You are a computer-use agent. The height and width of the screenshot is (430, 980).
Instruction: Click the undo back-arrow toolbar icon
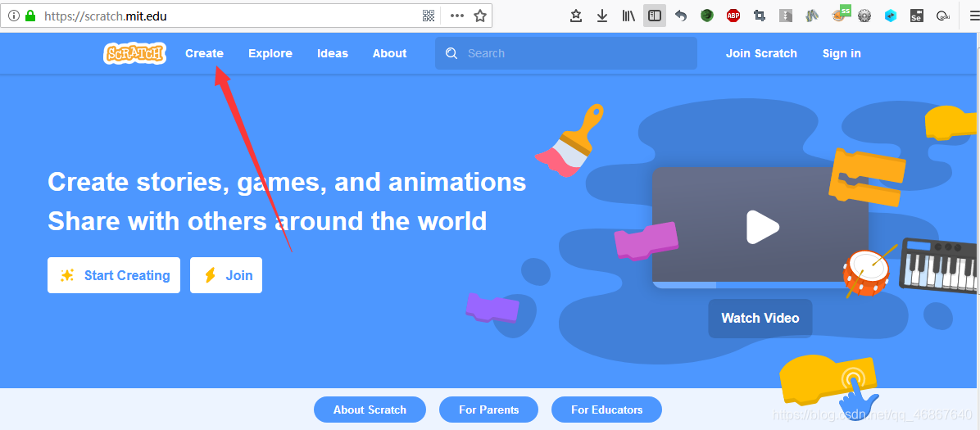681,16
